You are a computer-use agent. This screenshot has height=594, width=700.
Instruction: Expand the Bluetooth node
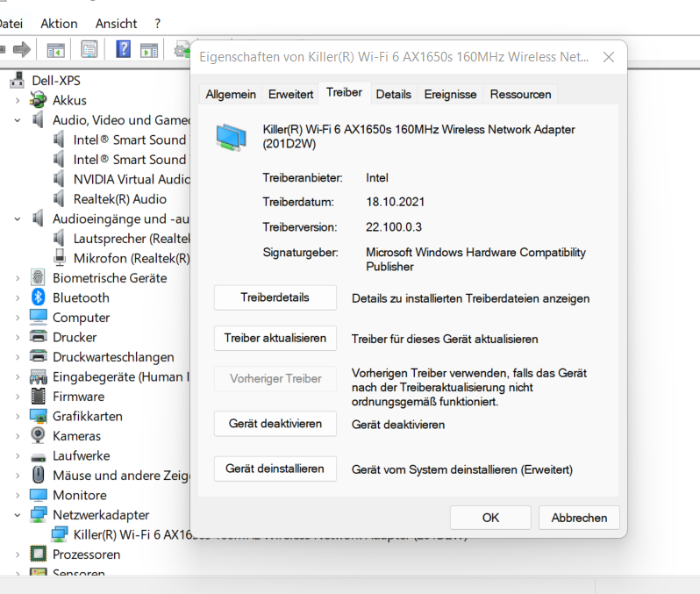[x=18, y=298]
